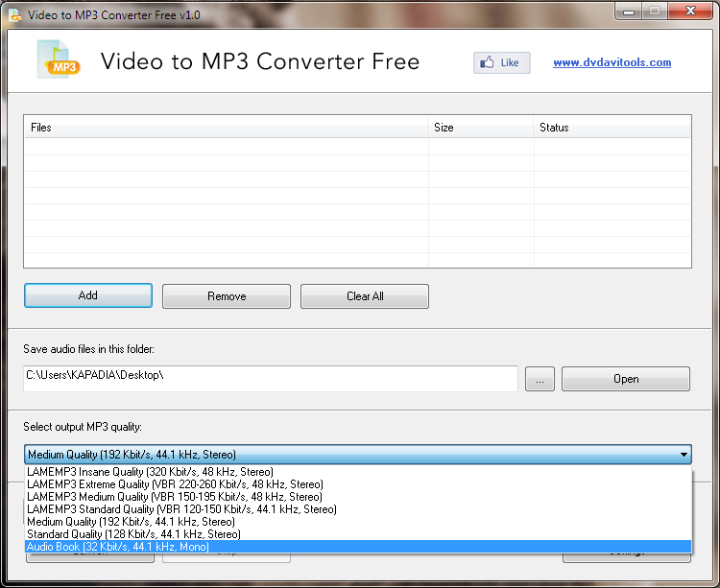The width and height of the screenshot is (720, 588).
Task: Click the Add button
Action: 88,295
